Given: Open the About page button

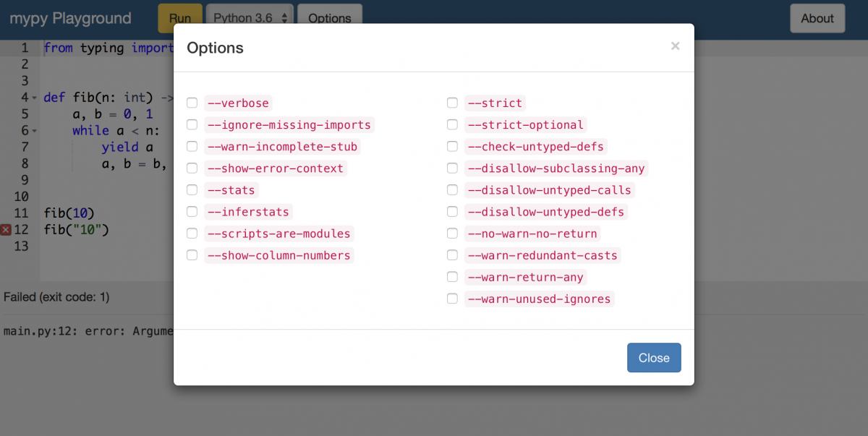Looking at the screenshot, I should coord(817,18).
